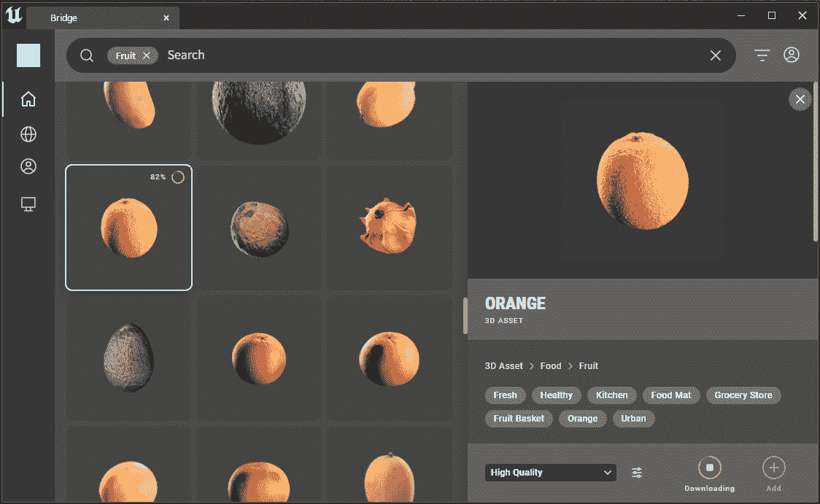This screenshot has width=820, height=504.
Task: Close the asset preview with the X button
Action: click(800, 99)
